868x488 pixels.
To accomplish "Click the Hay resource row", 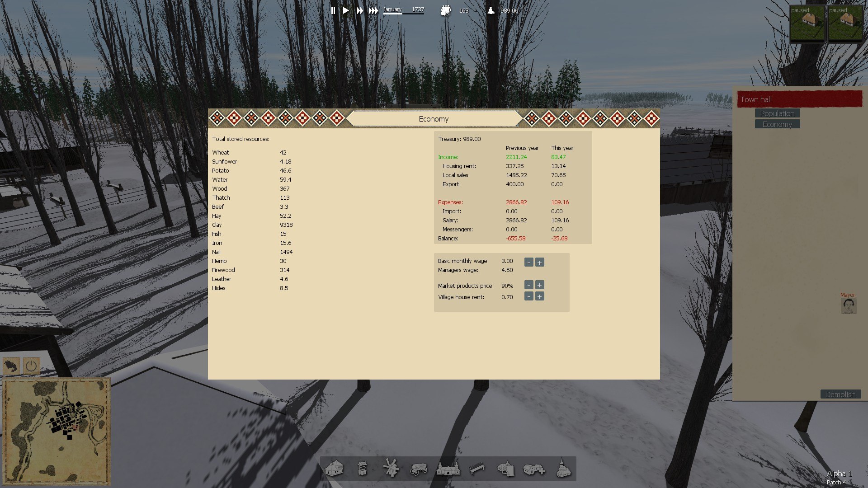I will [252, 216].
